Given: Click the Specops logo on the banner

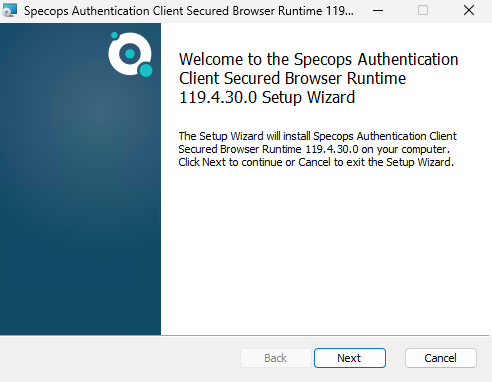Looking at the screenshot, I should point(130,54).
